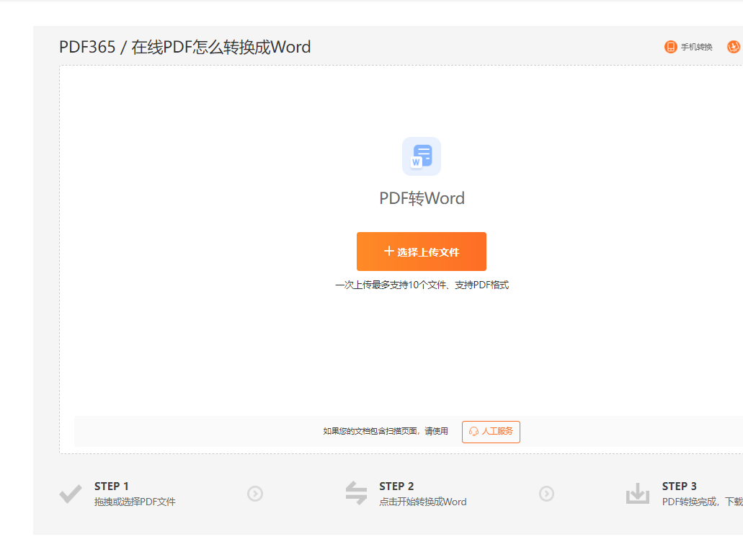Click the arrow circle after STEP 1
743x560 pixels.
[x=255, y=494]
